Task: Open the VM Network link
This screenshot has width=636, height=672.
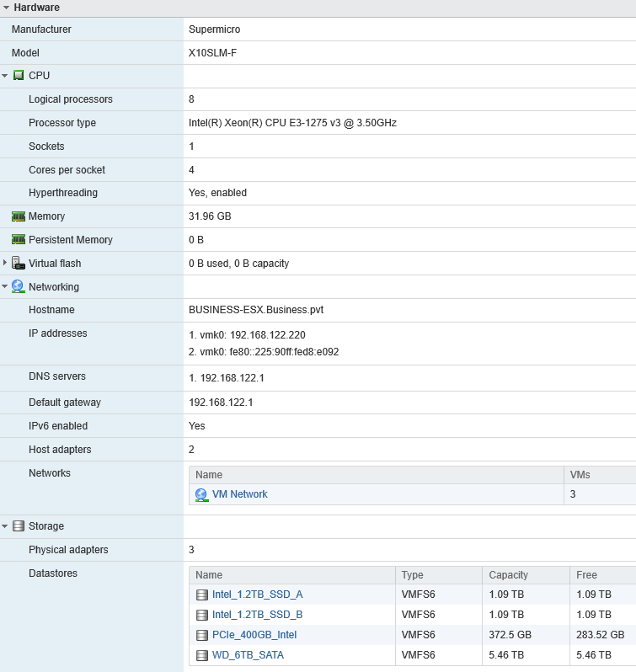Action: [239, 494]
